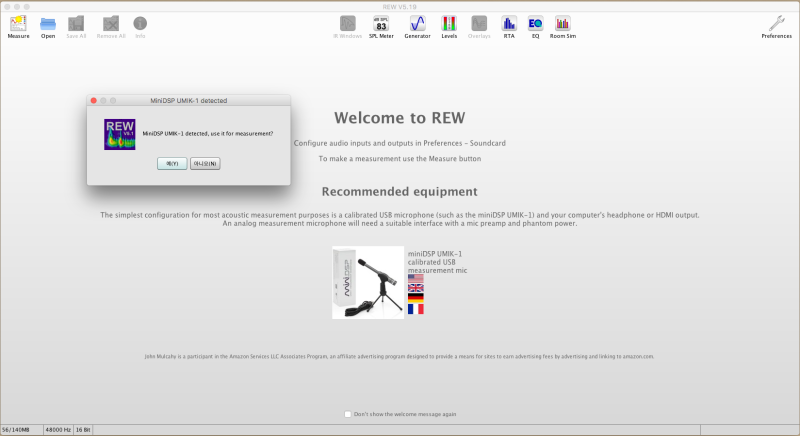Screen dimensions: 800x436
Task: Click "To make a measurement use the Measure button"
Action: pos(400,159)
